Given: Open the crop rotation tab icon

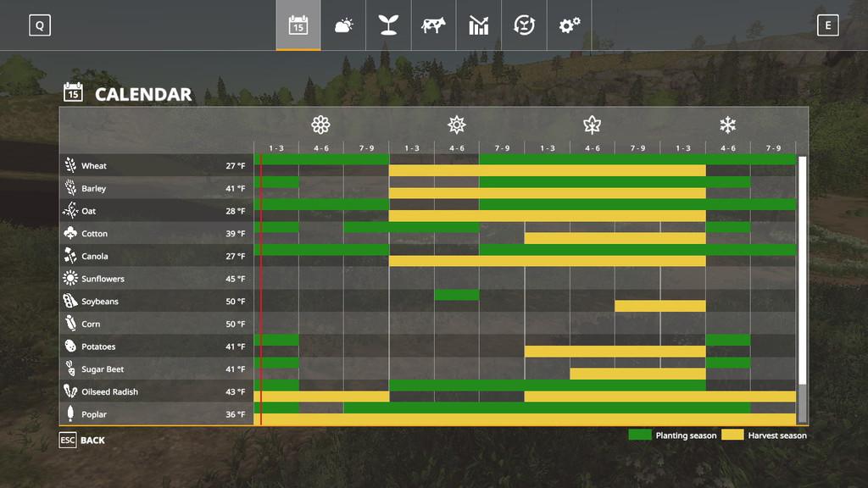Looking at the screenshot, I should 524,25.
